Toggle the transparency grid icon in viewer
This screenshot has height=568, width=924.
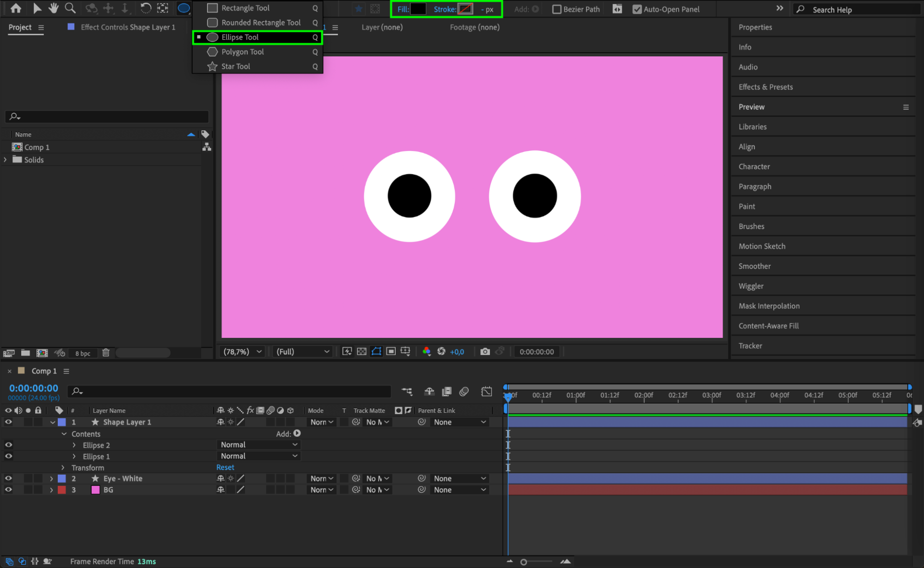click(361, 352)
